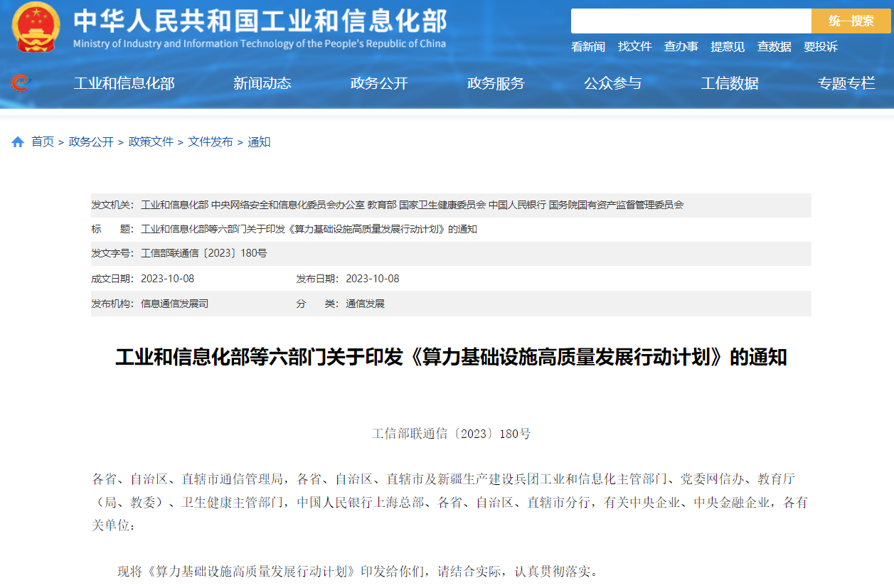The width and height of the screenshot is (894, 588).
Task: Click the MIIT 'e' site logo icon
Action: pos(23,82)
